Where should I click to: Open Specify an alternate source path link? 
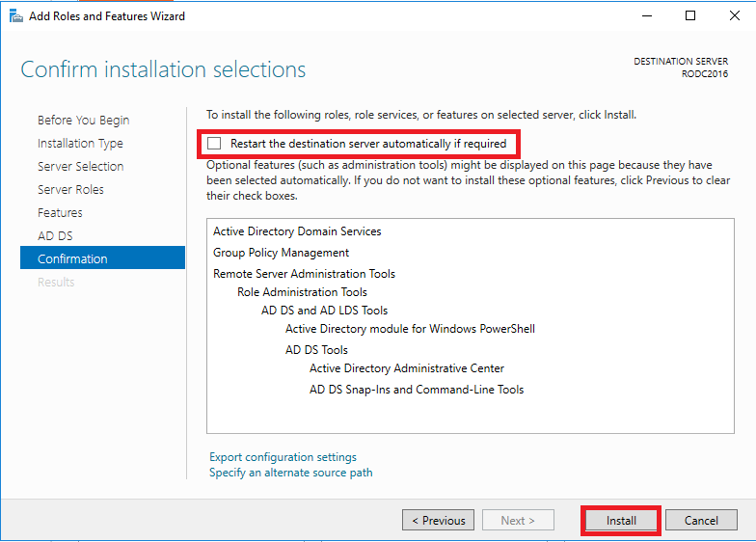(x=291, y=473)
